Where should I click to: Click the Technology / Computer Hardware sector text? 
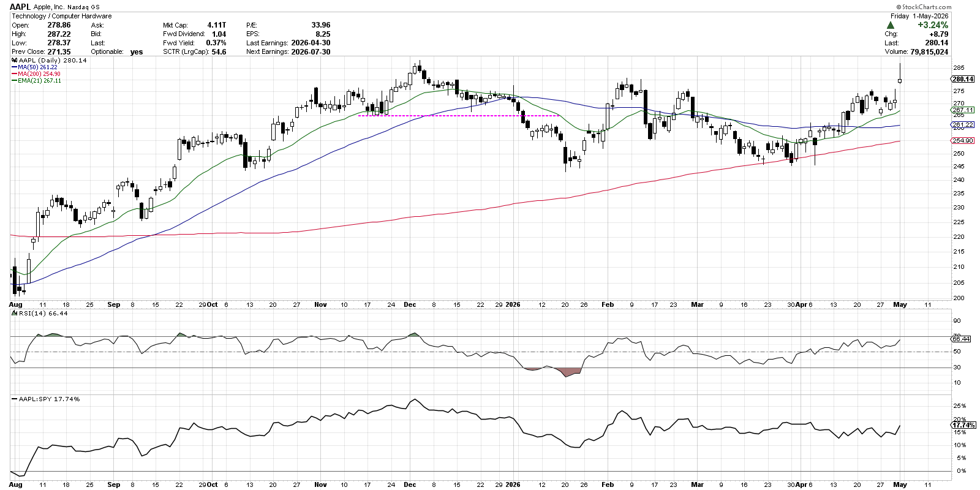click(x=62, y=16)
